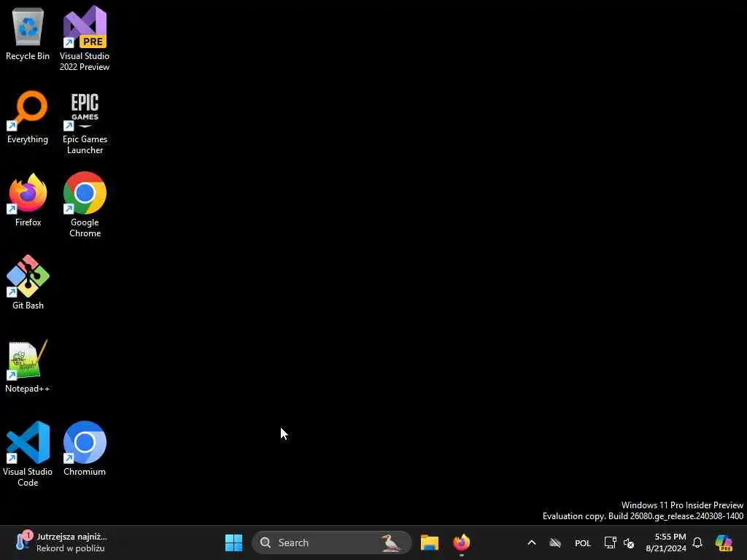Select the Visual Studio Code shortcut
747x560 pixels.
28,454
